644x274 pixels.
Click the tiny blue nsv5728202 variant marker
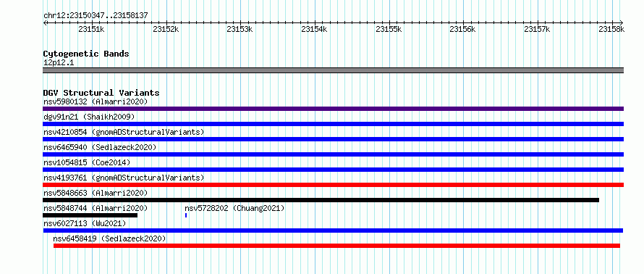click(186, 215)
